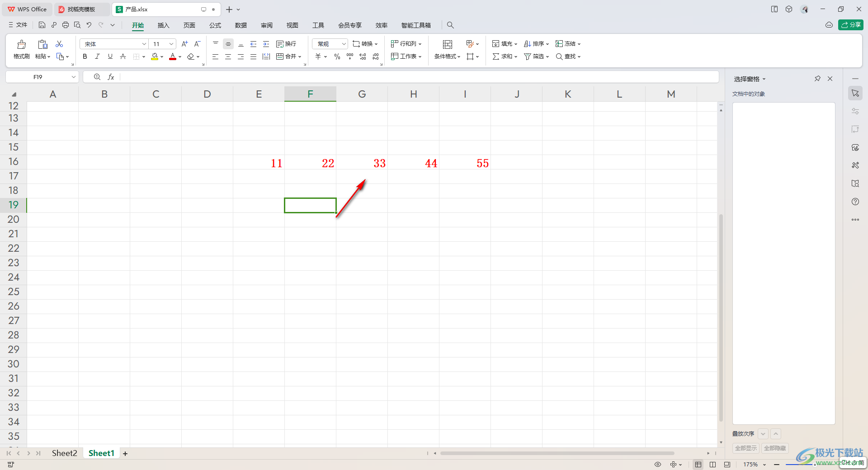Open fill color dropdown arrow
This screenshot has height=470, width=868.
pos(162,57)
